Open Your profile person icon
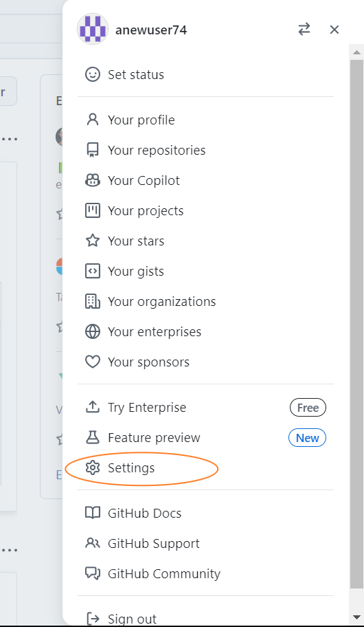The height and width of the screenshot is (627, 364). tap(93, 120)
